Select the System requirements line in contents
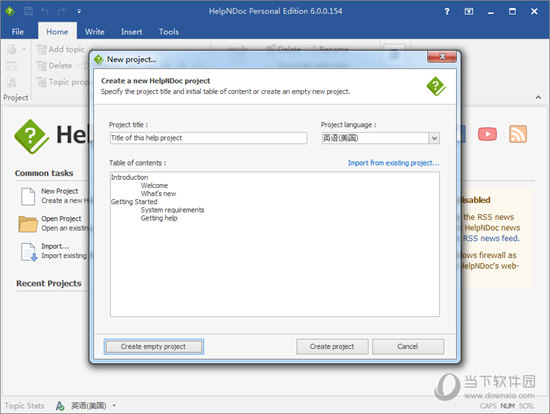The width and height of the screenshot is (550, 414). [x=172, y=210]
